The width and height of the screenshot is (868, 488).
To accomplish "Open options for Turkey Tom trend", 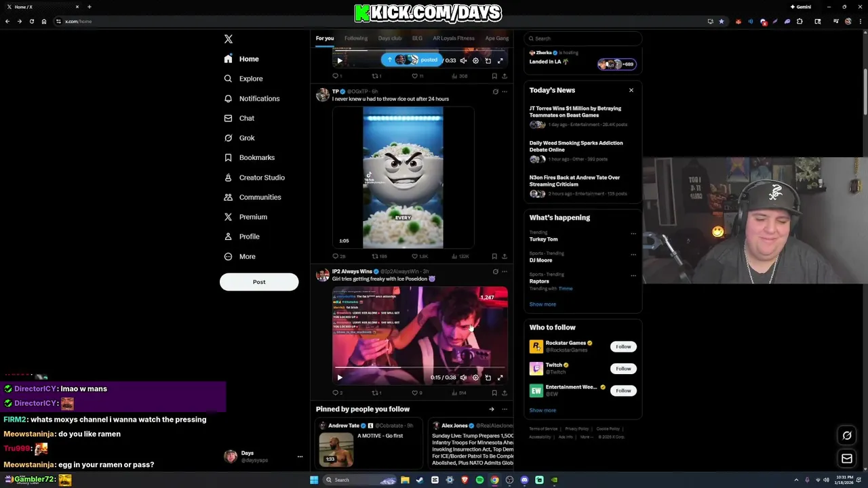I will [x=633, y=234].
